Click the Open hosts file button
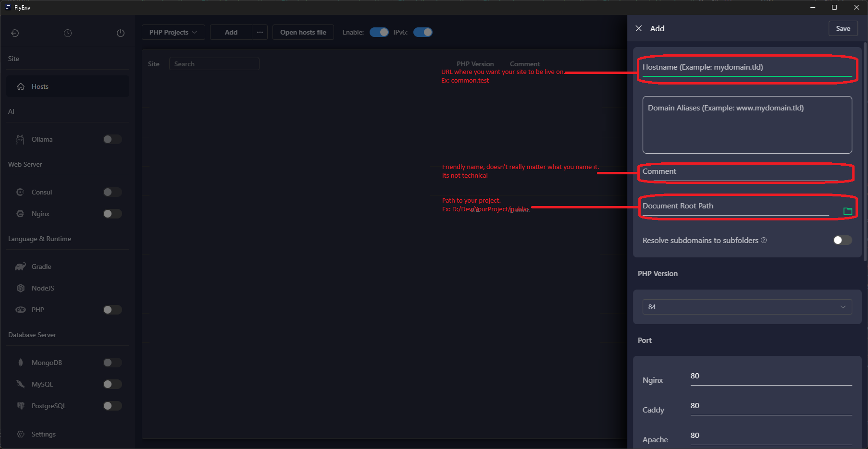Screen dimensions: 868x449 click(303, 32)
